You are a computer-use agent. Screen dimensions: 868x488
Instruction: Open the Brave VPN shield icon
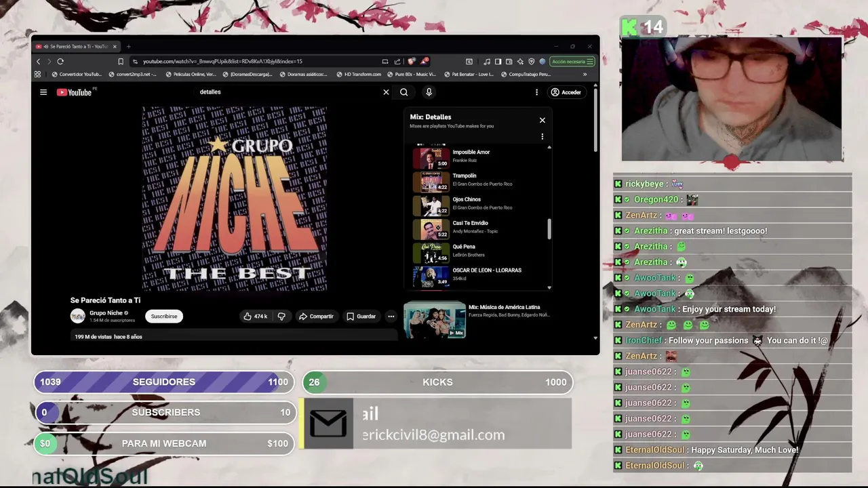click(x=531, y=62)
